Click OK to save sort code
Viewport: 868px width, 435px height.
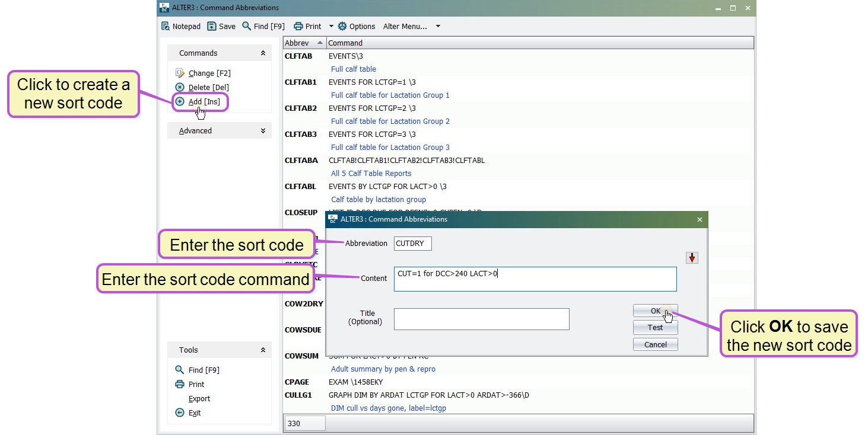pos(655,311)
